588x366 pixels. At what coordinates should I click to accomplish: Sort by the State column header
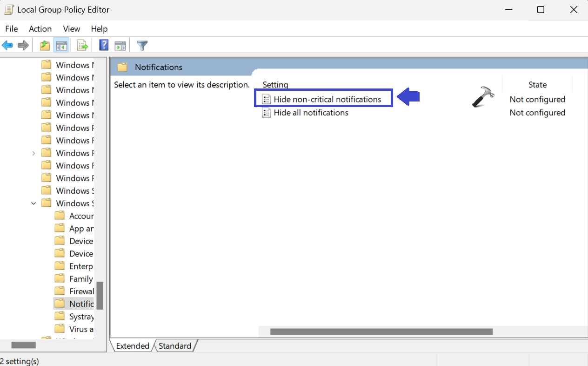pyautogui.click(x=537, y=85)
